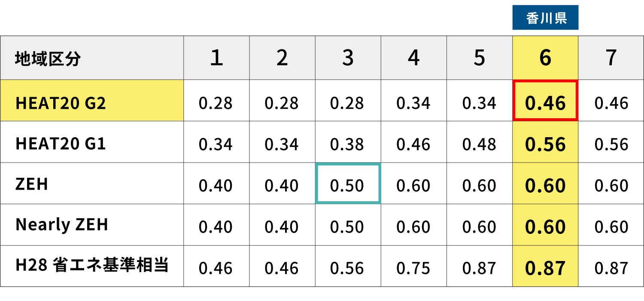Click the HEAT20 G2 row label

[x=61, y=103]
